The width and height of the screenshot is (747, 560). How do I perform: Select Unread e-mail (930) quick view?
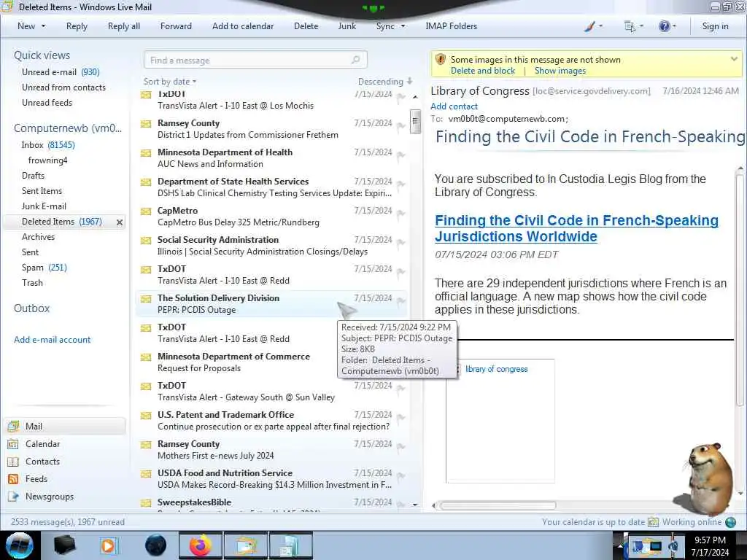pyautogui.click(x=61, y=72)
